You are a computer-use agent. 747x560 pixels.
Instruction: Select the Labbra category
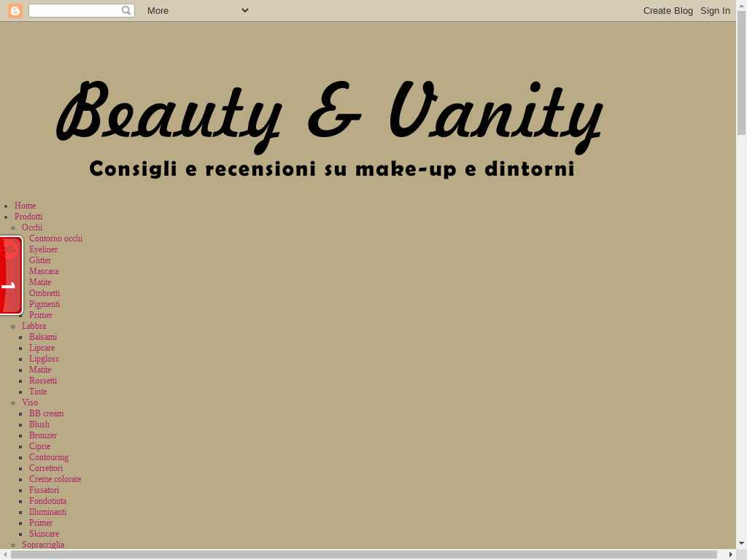coord(34,326)
